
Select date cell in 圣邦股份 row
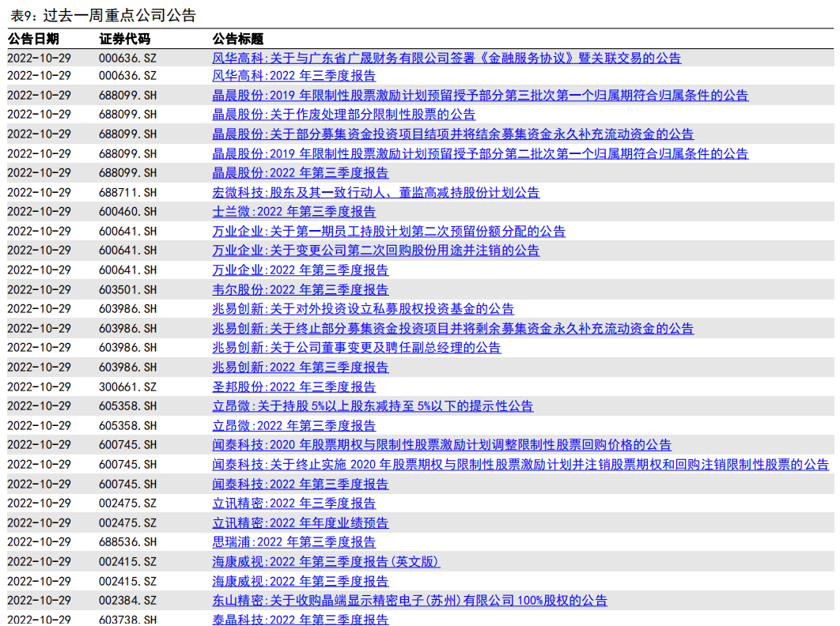(x=39, y=387)
